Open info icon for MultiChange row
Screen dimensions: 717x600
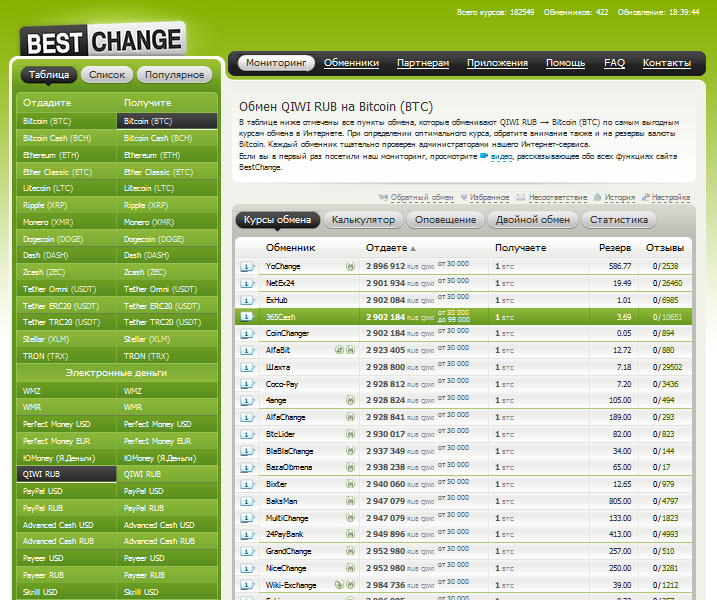point(247,518)
